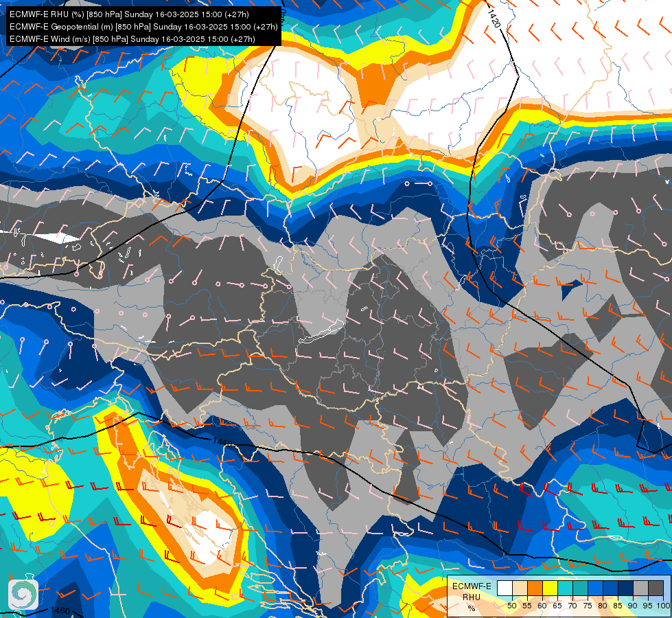Click the 'ECMWF-E Wind (m/s)' title line
The image size is (672, 618).
click(132, 39)
